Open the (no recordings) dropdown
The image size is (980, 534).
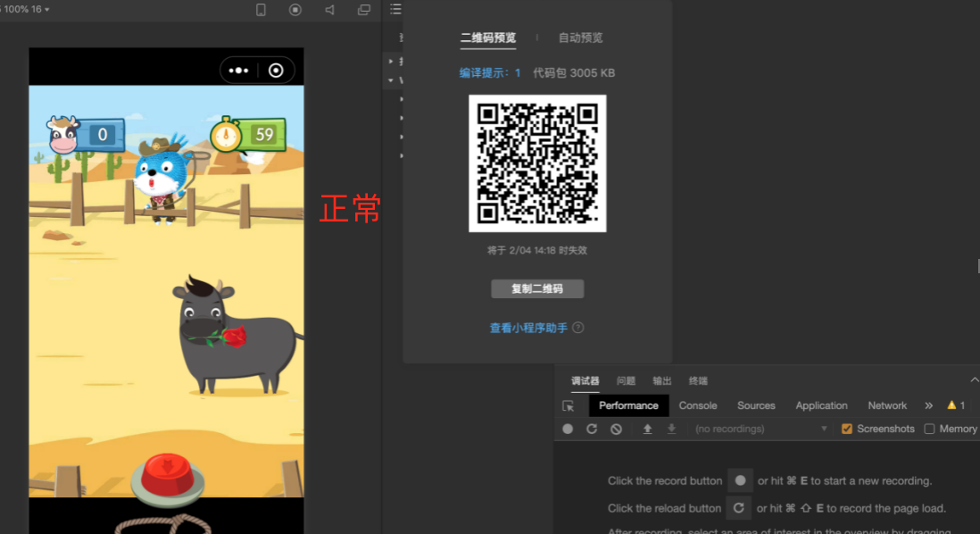(760, 429)
